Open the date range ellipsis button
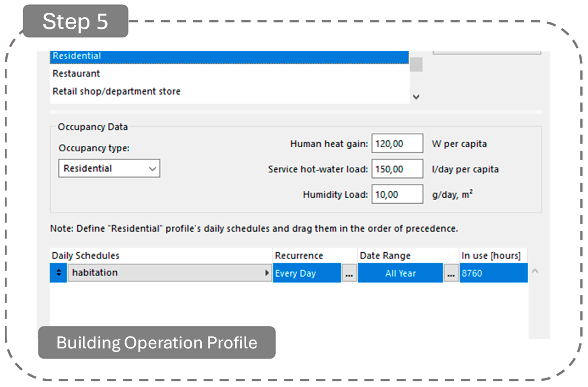Image resolution: width=588 pixels, height=387 pixels. coord(451,273)
